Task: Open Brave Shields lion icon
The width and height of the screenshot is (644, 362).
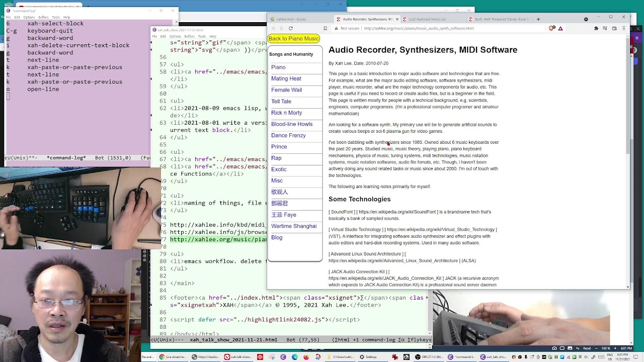Action: coord(552,28)
